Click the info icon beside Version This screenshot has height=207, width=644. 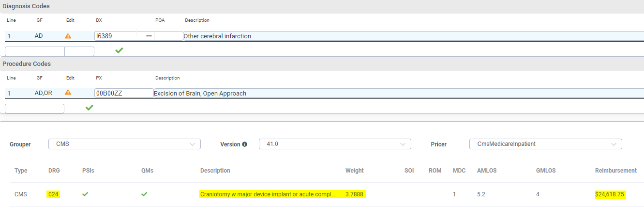pos(244,144)
